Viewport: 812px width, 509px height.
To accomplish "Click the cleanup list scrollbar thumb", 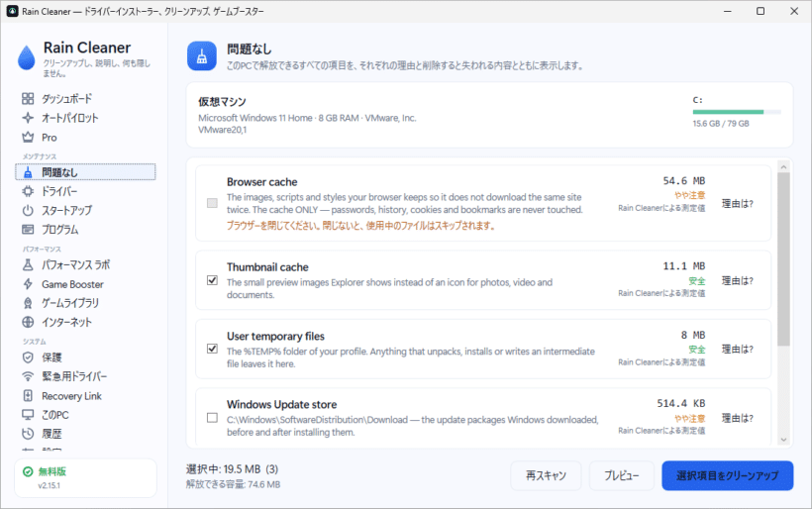I will [783, 258].
